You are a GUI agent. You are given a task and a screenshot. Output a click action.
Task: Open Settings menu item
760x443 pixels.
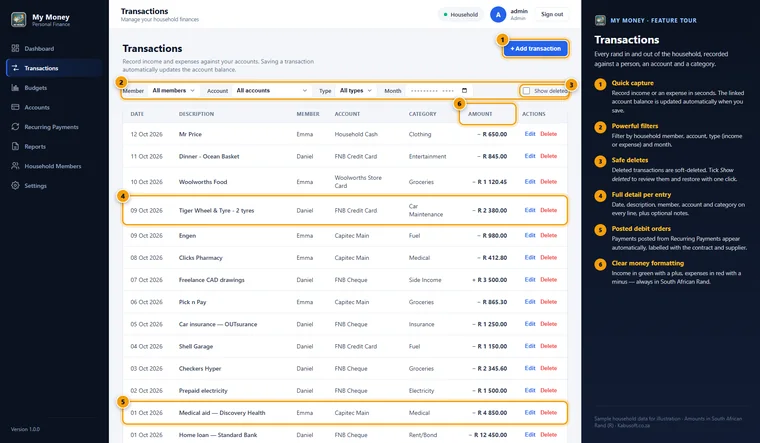pos(54,186)
